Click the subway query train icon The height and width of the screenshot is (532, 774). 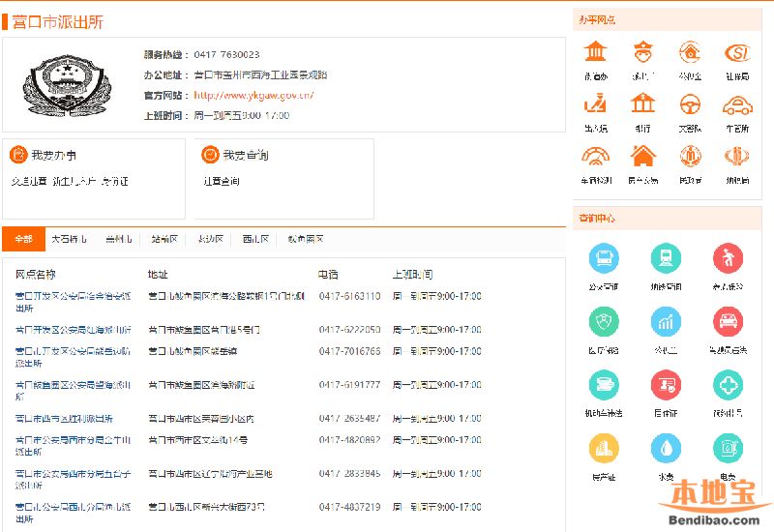tap(666, 258)
